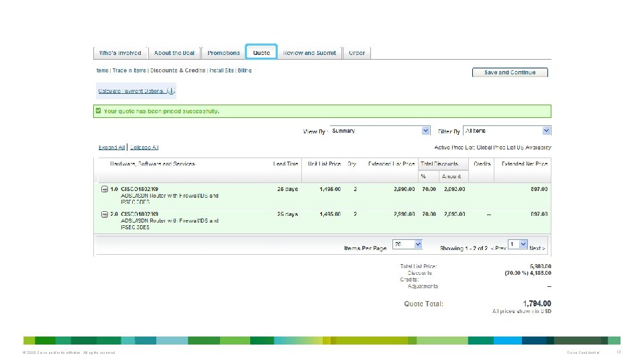This screenshot has width=644, height=362.
Task: Open the Order tab
Action: tap(357, 53)
